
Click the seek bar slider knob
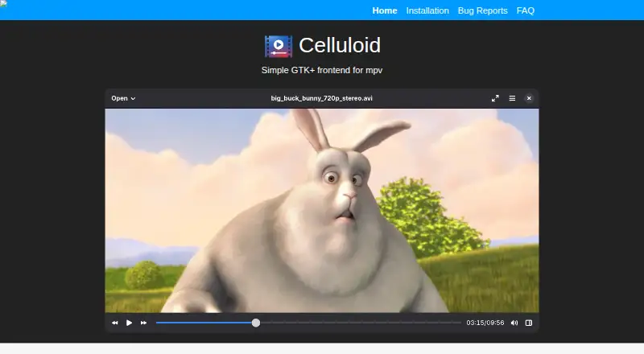(256, 323)
